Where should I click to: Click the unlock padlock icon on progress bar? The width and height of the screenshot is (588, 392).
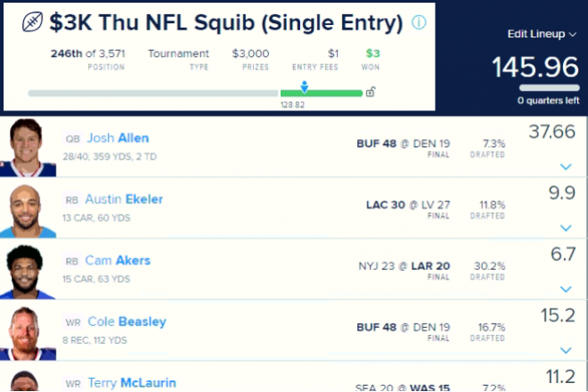tap(371, 92)
